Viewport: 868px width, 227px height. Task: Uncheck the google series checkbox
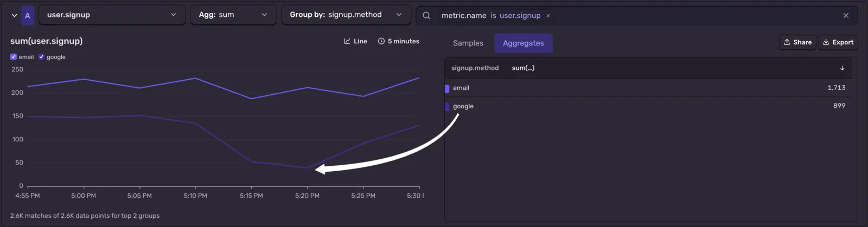pos(41,57)
